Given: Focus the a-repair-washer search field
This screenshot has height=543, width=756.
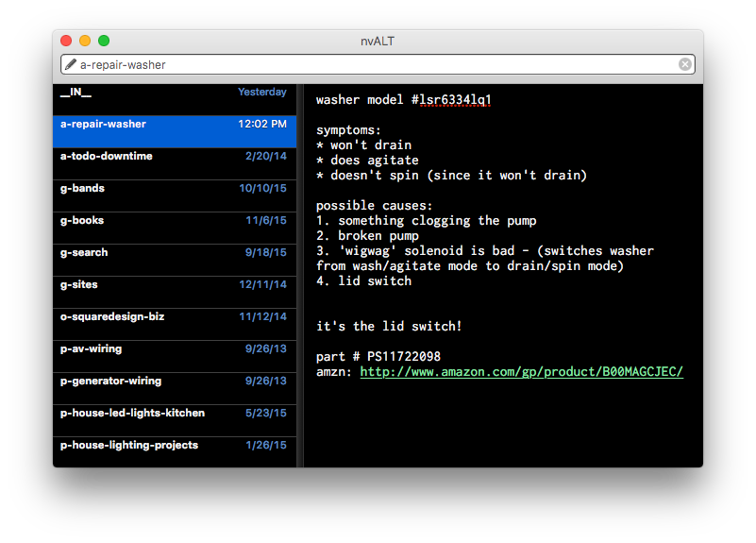Looking at the screenshot, I should tap(378, 65).
